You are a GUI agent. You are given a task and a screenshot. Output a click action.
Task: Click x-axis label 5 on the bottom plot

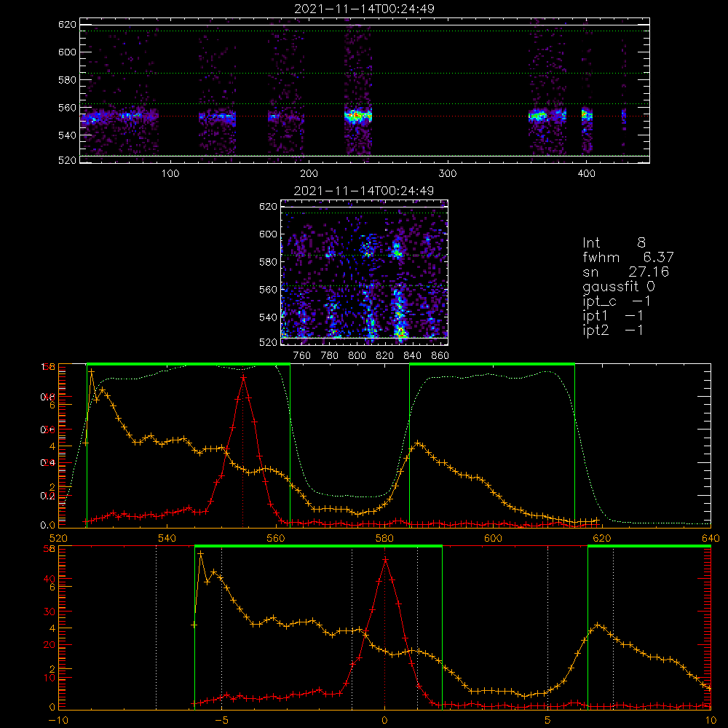tap(548, 720)
